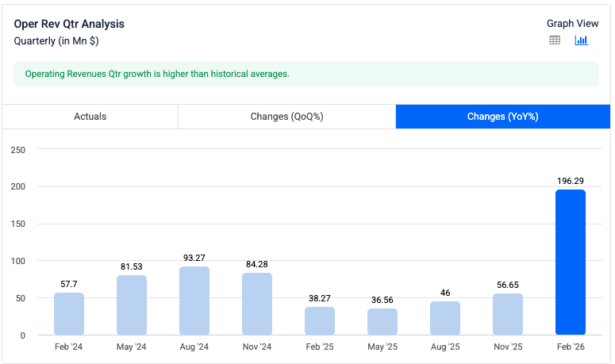Screen dimensions: 615x364
Task: Click the Oper Rev Qtr Analysis heading
Action: pos(69,24)
